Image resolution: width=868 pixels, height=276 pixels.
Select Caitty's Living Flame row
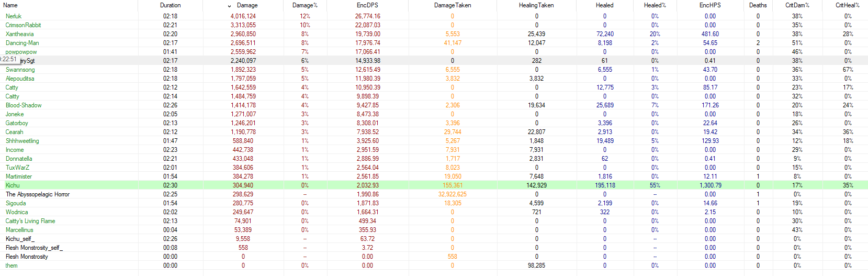(30, 221)
